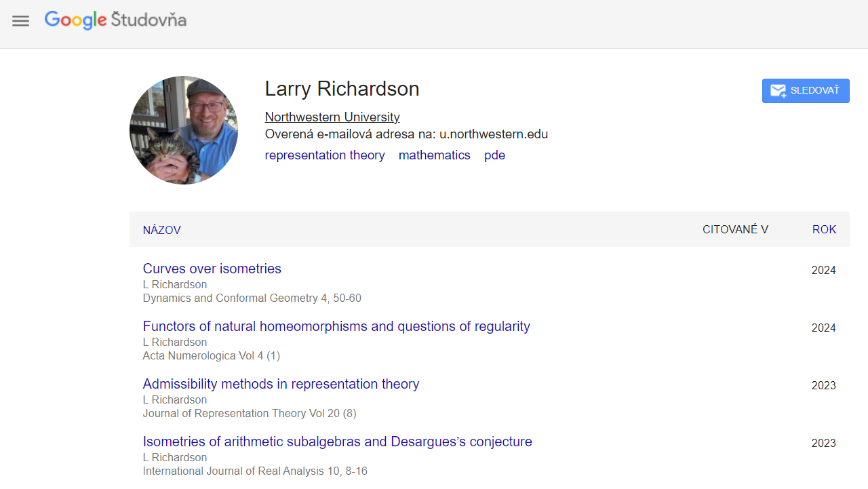Sort publications by Názov column
This screenshot has width=868, height=489.
[x=161, y=230]
